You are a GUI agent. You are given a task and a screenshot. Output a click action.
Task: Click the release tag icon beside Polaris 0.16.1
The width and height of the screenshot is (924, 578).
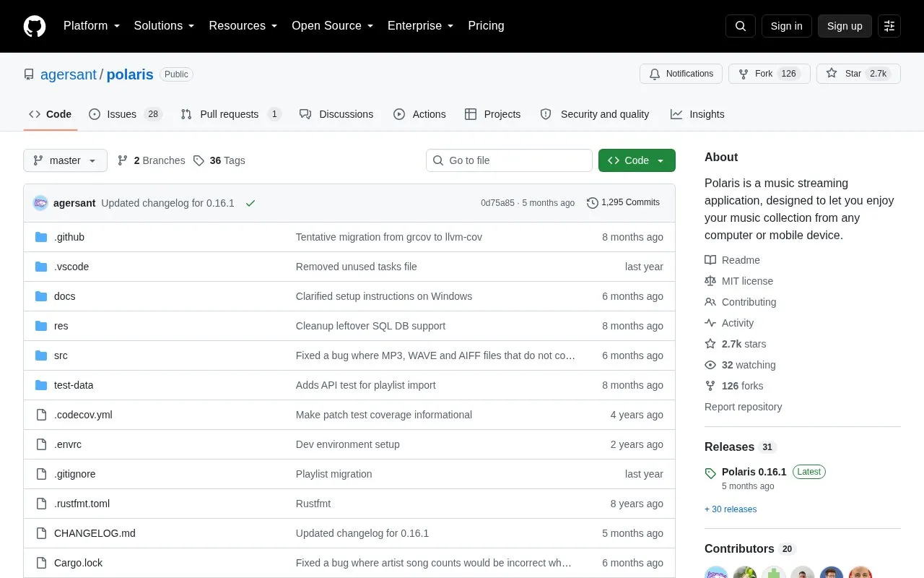pos(710,473)
